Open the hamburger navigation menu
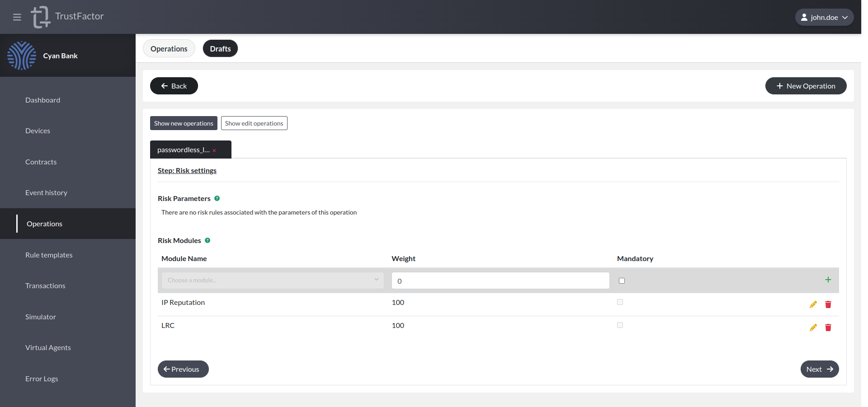This screenshot has height=407, width=868. pyautogui.click(x=17, y=17)
